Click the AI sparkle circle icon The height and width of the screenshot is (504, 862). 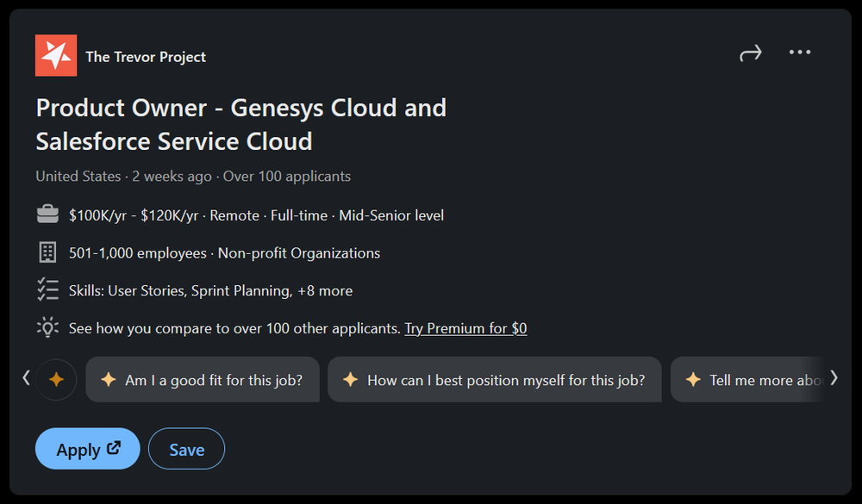point(56,380)
